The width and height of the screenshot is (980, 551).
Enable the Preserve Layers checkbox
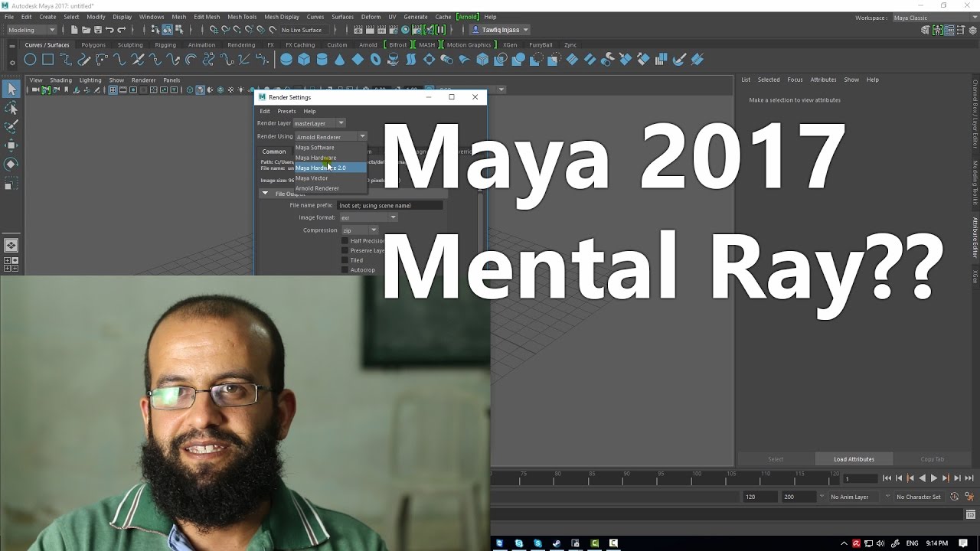(x=345, y=250)
